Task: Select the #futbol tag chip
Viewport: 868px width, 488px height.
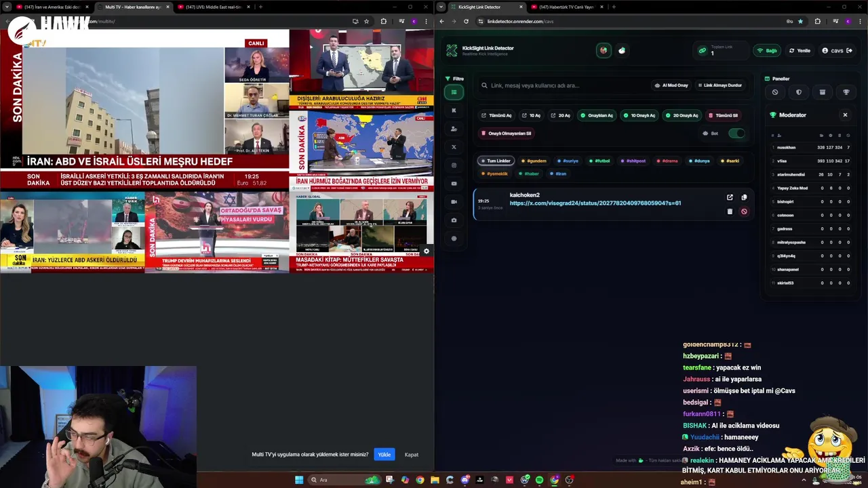Action: [599, 161]
